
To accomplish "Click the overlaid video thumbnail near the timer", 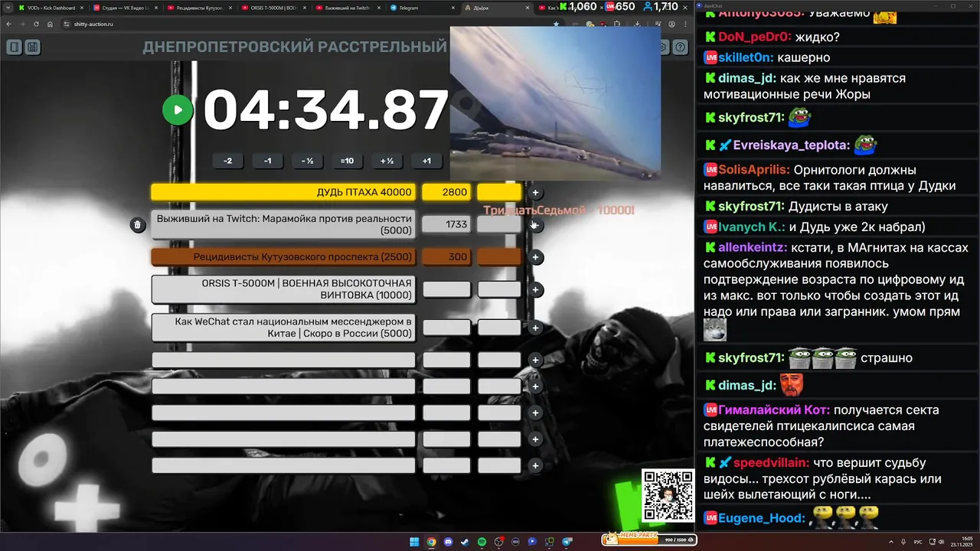I will click(555, 103).
